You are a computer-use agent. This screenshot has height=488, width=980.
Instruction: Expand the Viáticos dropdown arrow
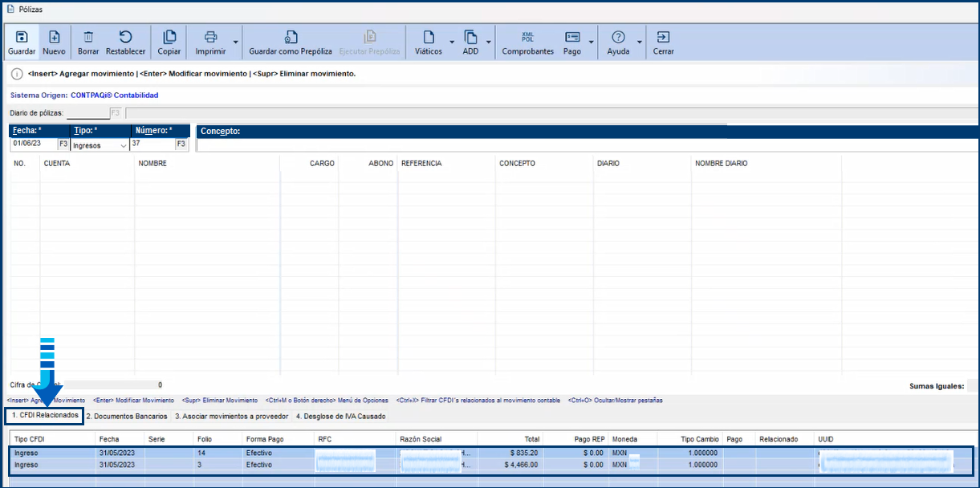(452, 42)
